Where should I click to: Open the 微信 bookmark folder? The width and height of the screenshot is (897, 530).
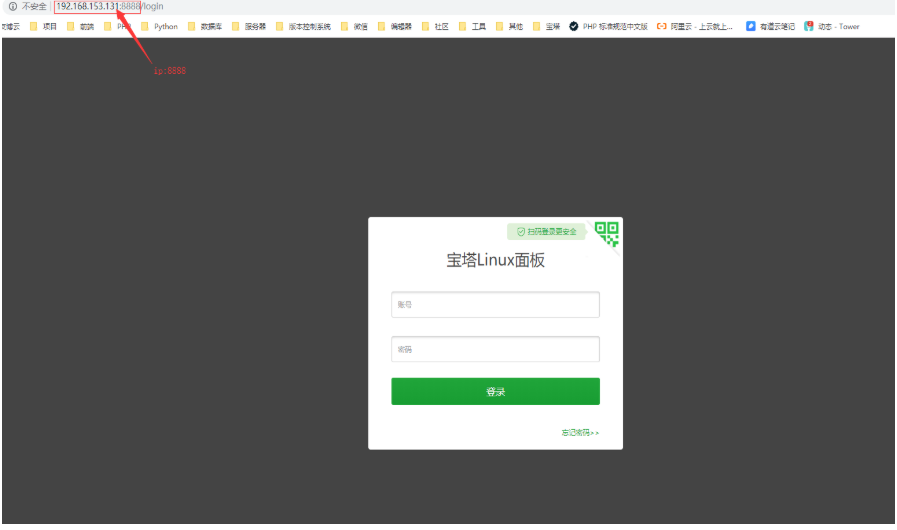coord(355,26)
